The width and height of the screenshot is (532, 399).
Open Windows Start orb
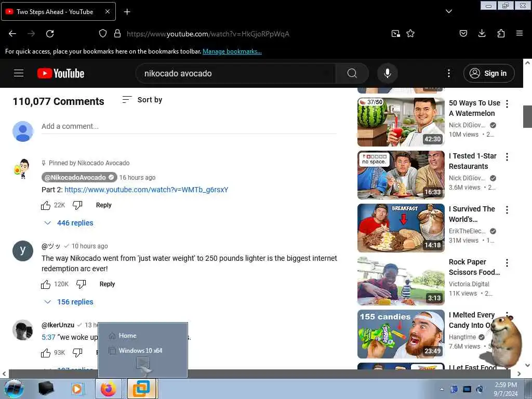click(x=14, y=389)
